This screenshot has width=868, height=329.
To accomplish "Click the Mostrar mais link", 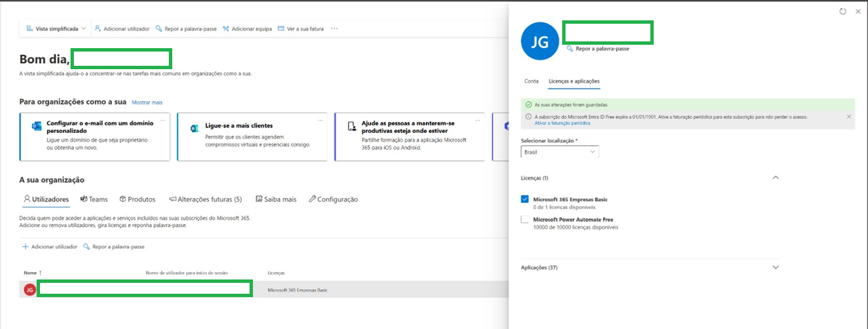I will click(147, 102).
